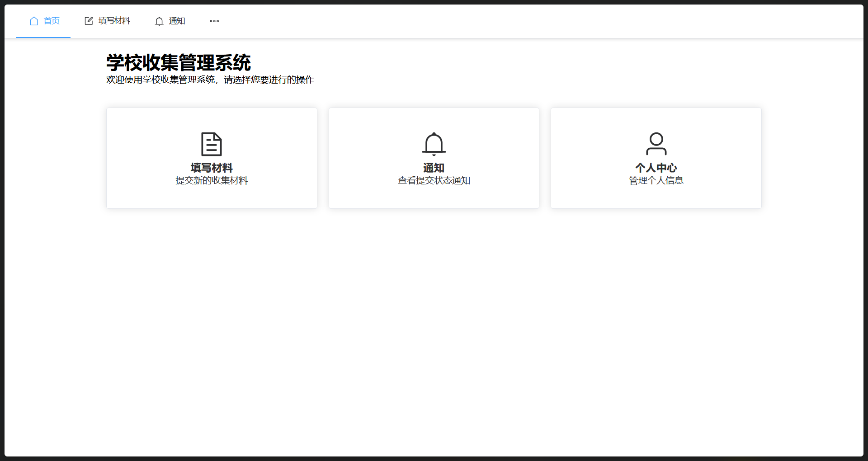Open the 通知 navigation tab

click(170, 21)
